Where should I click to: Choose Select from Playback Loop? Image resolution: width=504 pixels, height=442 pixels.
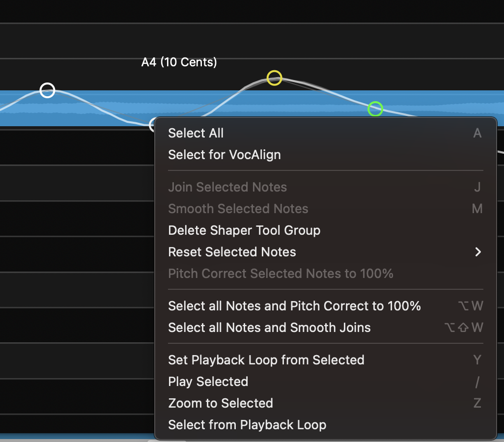pyautogui.click(x=247, y=425)
